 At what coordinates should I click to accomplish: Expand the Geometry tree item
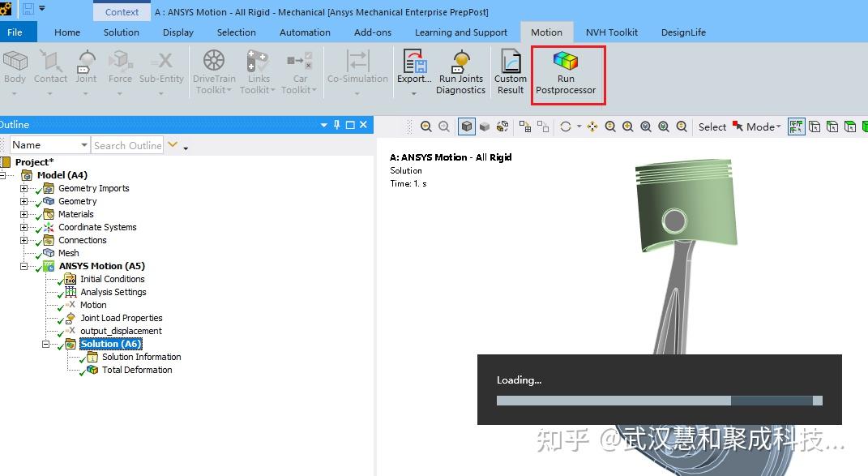pyautogui.click(x=26, y=201)
